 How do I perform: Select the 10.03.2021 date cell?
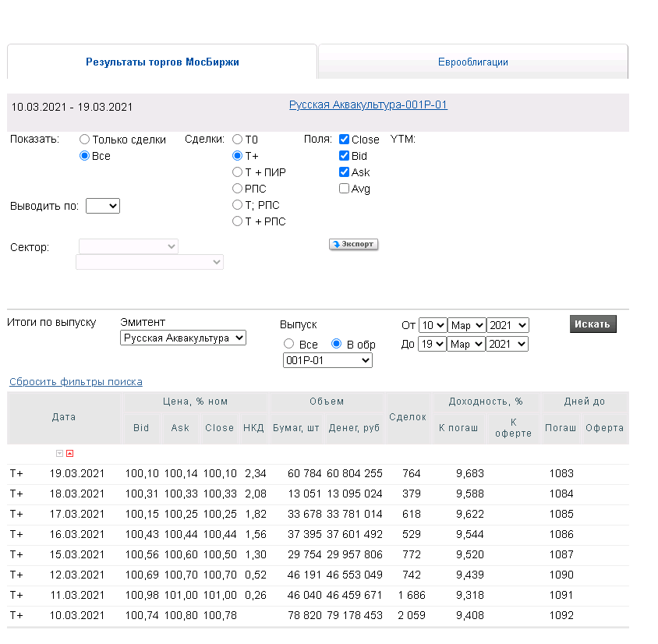pos(77,615)
